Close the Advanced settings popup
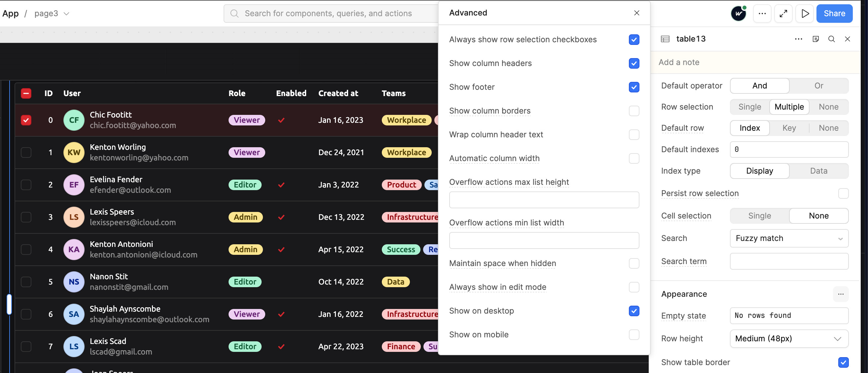Screen dimensions: 868x373 [x=636, y=13]
